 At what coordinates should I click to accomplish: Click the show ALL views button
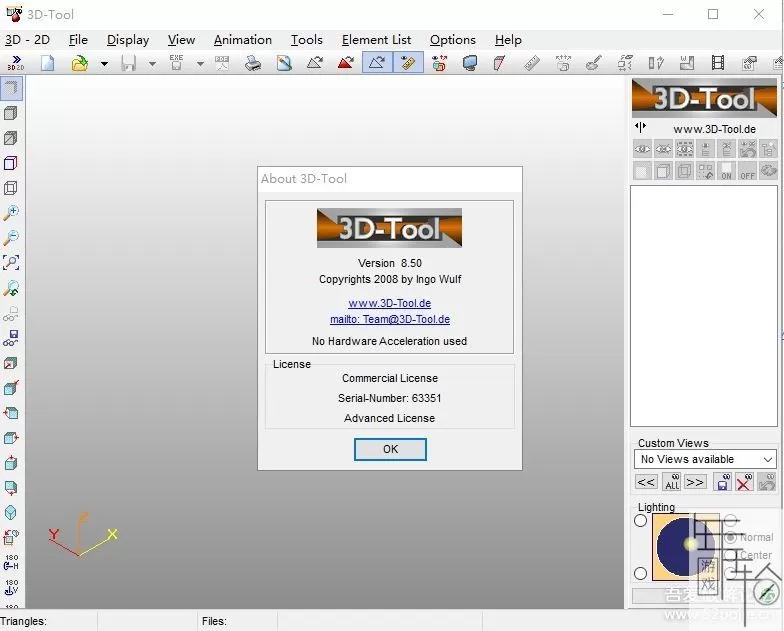pos(672,482)
